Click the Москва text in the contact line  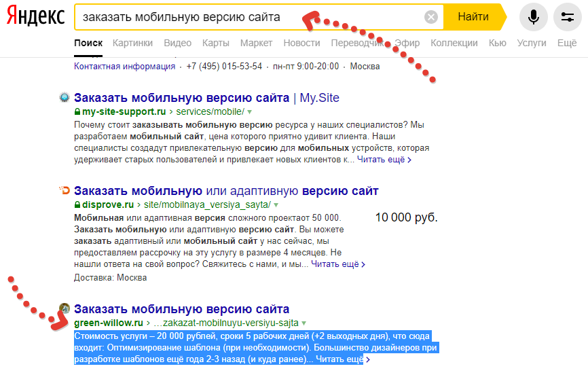[365, 67]
